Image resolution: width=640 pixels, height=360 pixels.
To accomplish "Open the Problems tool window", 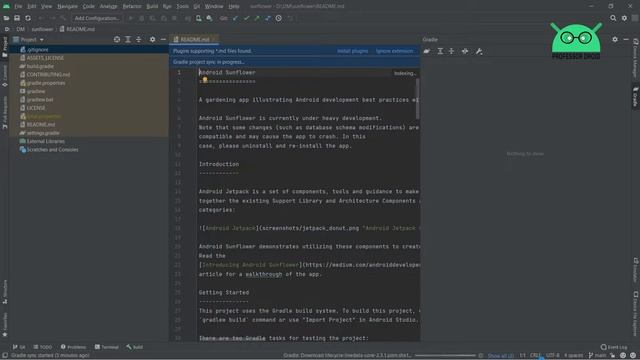I will pos(73,347).
